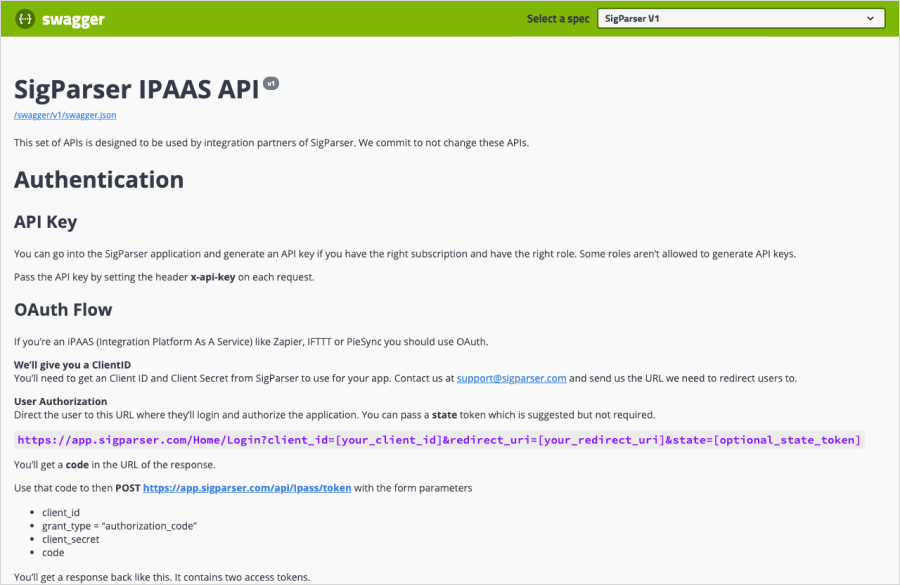Click the bold x-api-key text

[213, 277]
